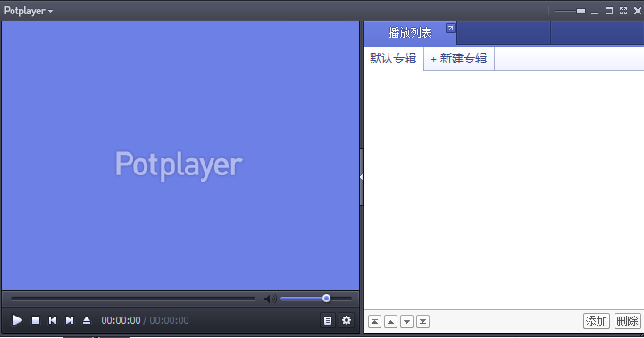Image resolution: width=644 pixels, height=338 pixels.
Task: Maximize the Potplayer window
Action: [609, 11]
